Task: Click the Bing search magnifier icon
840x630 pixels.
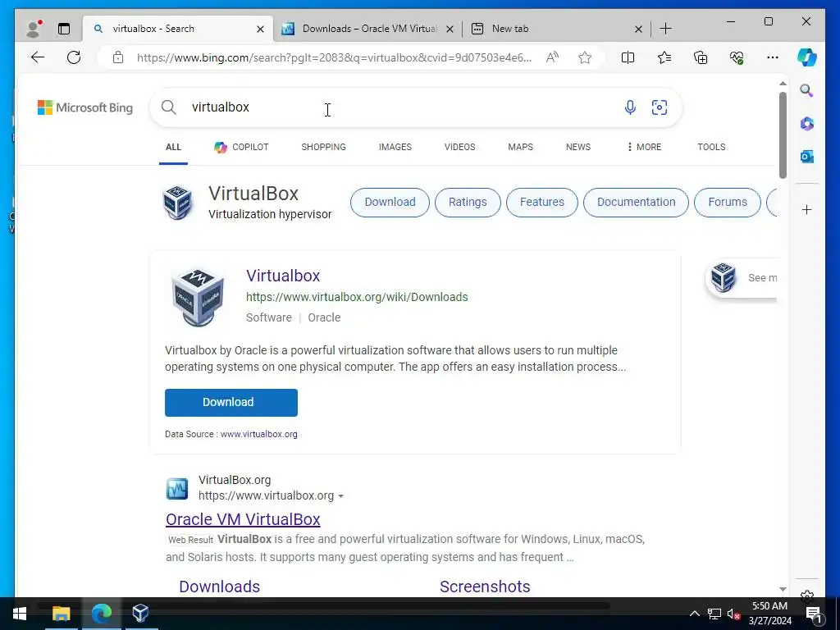Action: (169, 107)
